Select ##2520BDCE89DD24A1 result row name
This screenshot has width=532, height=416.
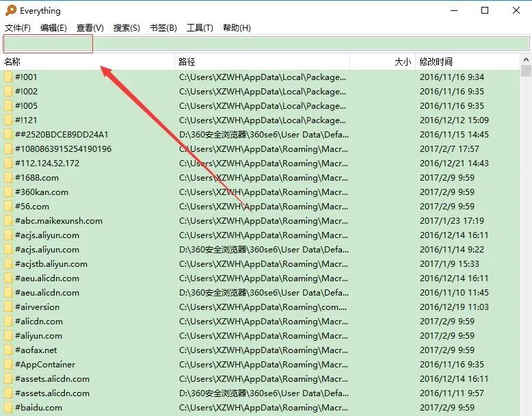tap(62, 135)
